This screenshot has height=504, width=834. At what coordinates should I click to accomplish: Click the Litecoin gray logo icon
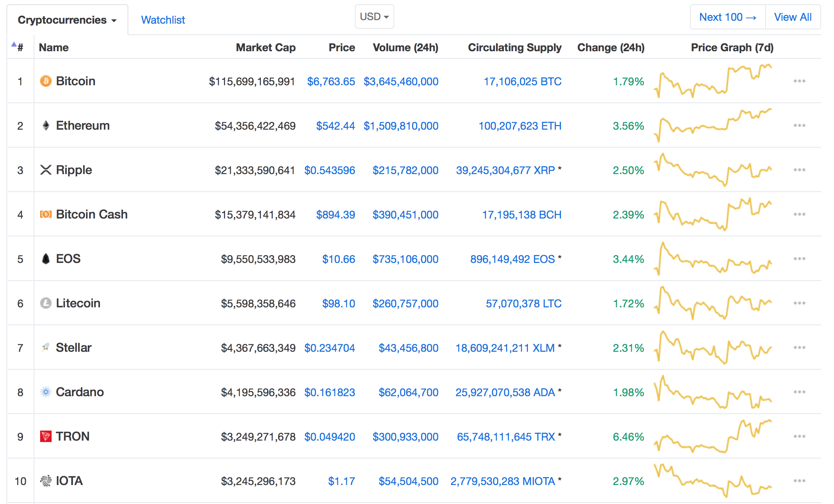pyautogui.click(x=46, y=303)
